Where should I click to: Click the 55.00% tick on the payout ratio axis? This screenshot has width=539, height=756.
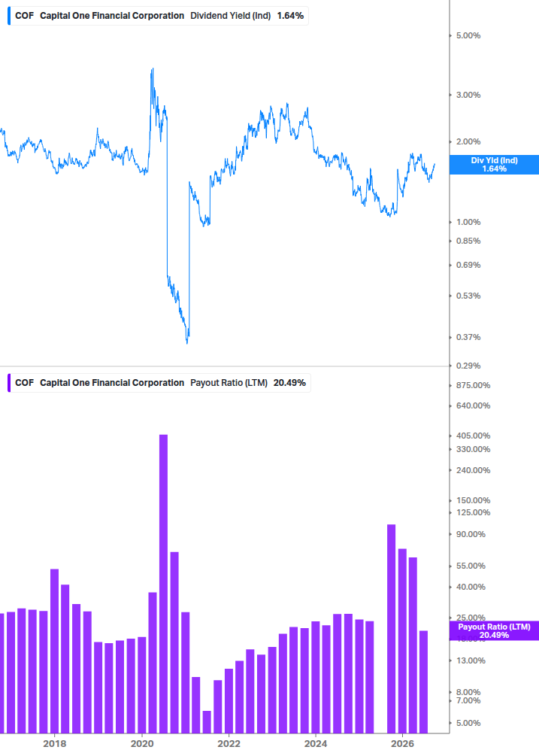click(471, 566)
